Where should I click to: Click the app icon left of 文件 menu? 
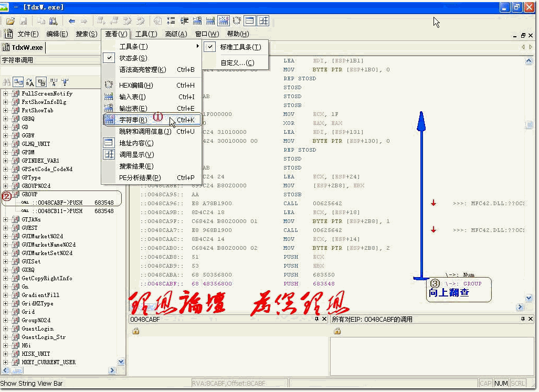click(x=8, y=34)
